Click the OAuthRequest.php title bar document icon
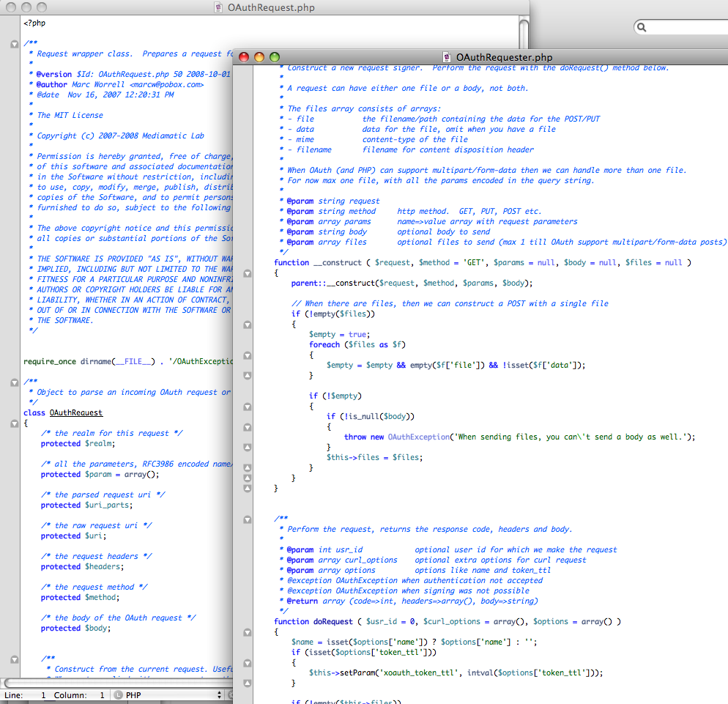728x704 pixels. point(218,7)
